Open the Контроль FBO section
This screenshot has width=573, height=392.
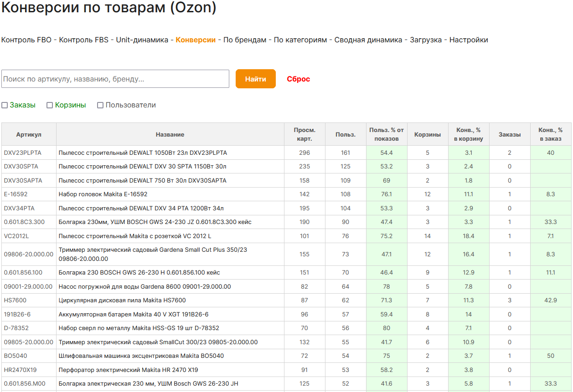tap(26, 40)
